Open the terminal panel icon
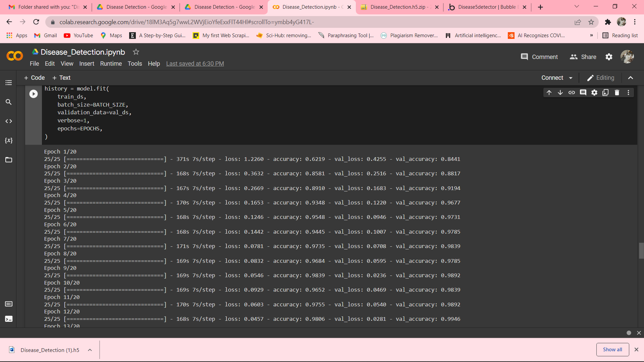Viewport: 644px width, 362px height. click(x=9, y=319)
